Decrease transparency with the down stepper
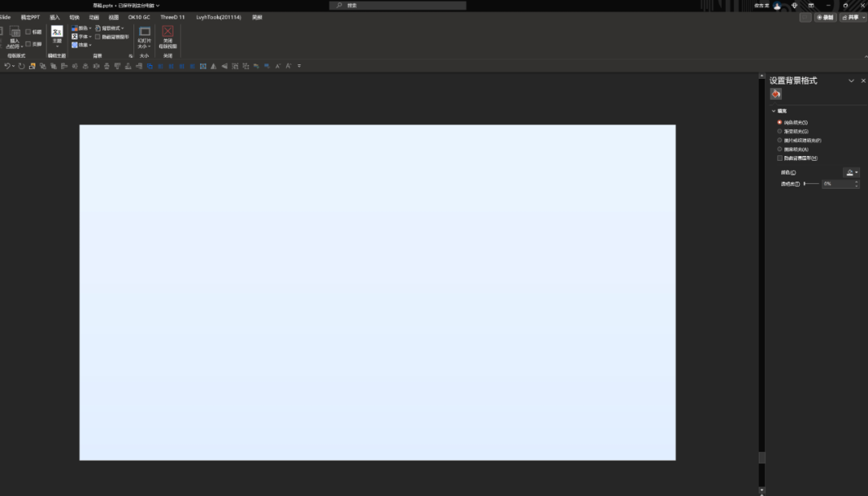The image size is (868, 496). coord(857,186)
